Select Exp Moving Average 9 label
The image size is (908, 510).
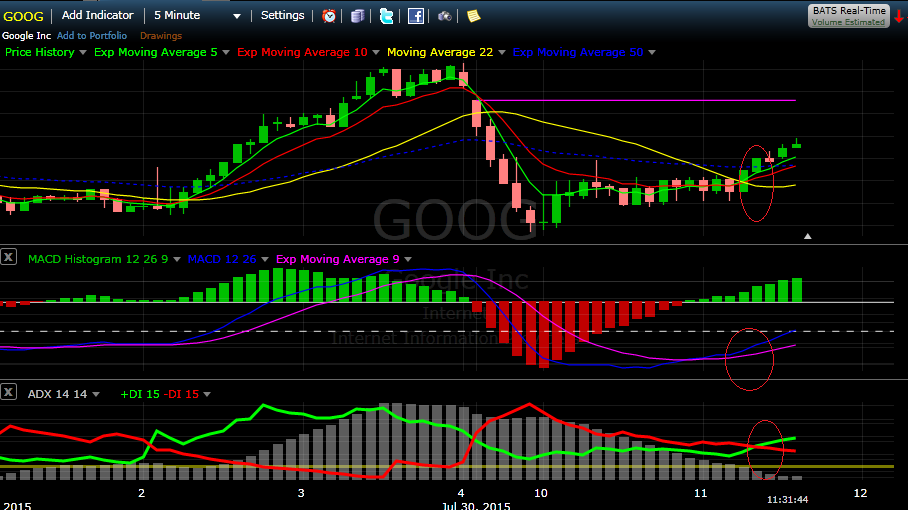click(338, 259)
